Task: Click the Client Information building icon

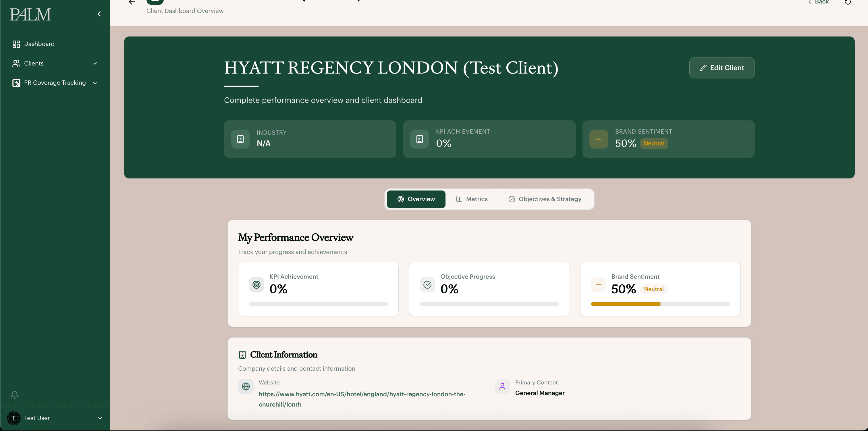Action: coord(242,355)
